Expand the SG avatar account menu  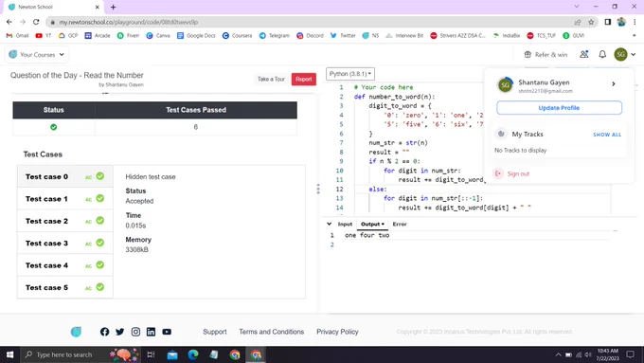(625, 54)
